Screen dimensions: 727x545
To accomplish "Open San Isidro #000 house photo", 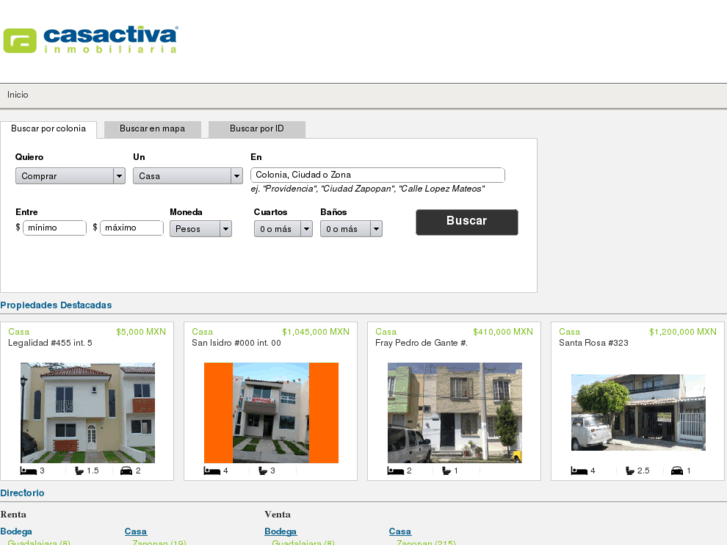I will click(x=271, y=413).
